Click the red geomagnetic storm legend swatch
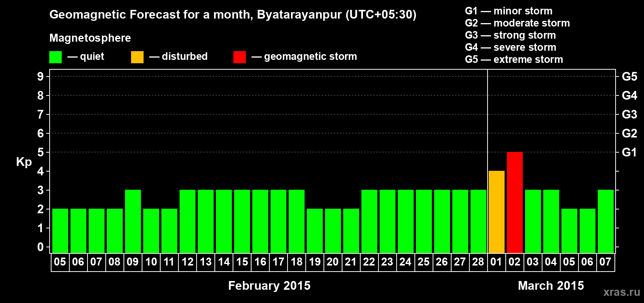 click(239, 57)
